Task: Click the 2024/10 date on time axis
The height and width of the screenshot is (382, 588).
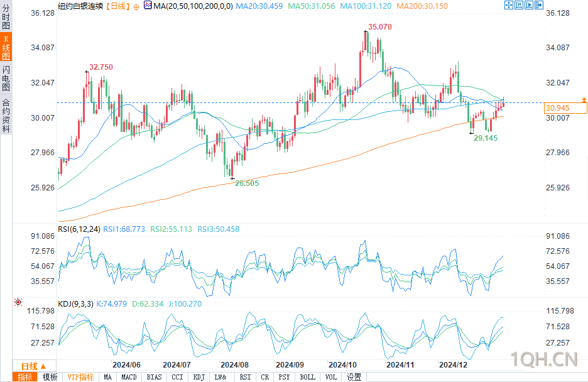Action: (x=343, y=365)
